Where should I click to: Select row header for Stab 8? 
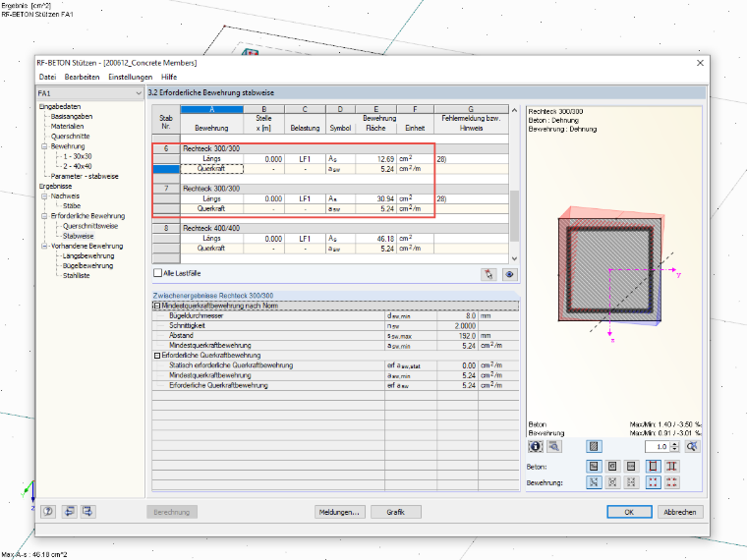(x=166, y=228)
